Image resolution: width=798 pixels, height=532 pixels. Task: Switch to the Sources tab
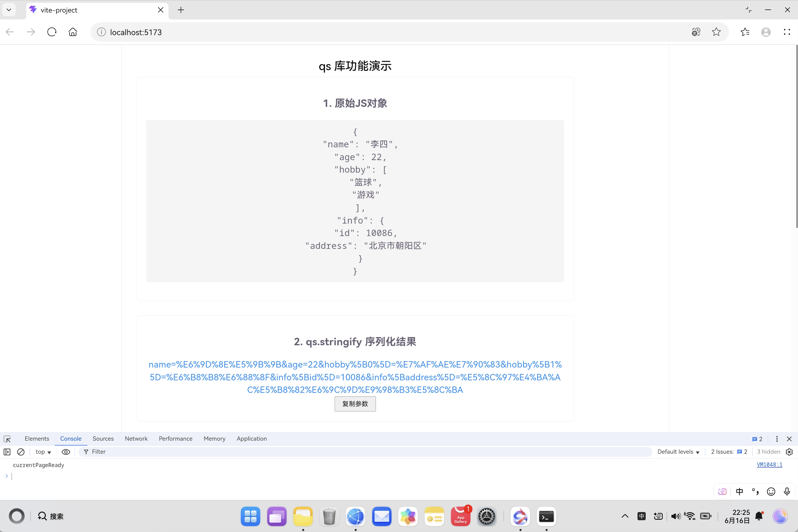103,439
